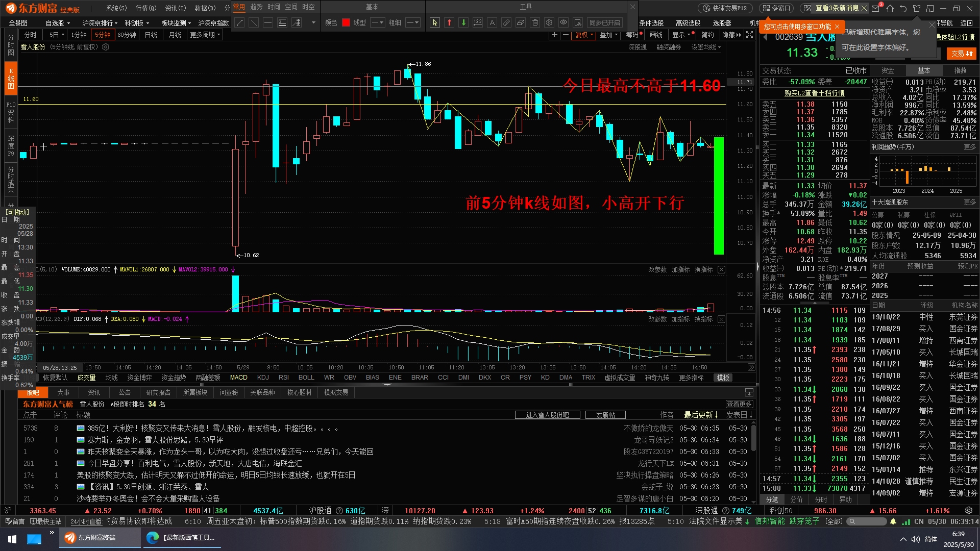Screen dimensions: 980x551
Task: Click 购买L2查看十档行情 link
Action: (x=814, y=93)
